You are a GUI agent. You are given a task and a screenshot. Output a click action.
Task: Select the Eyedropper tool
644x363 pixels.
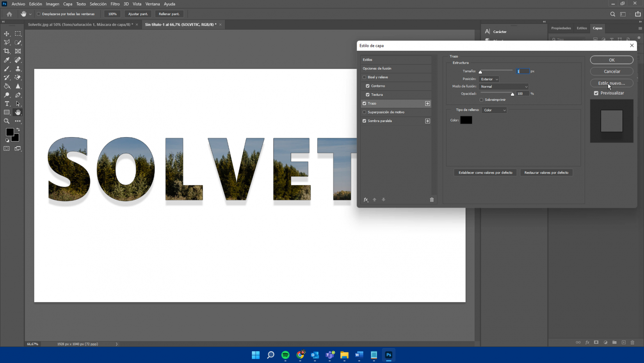click(x=7, y=60)
